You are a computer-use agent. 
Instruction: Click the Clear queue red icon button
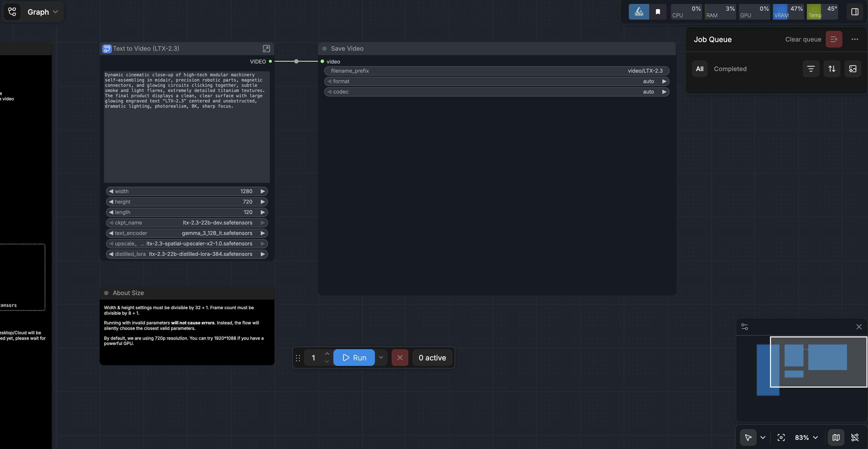pyautogui.click(x=834, y=39)
